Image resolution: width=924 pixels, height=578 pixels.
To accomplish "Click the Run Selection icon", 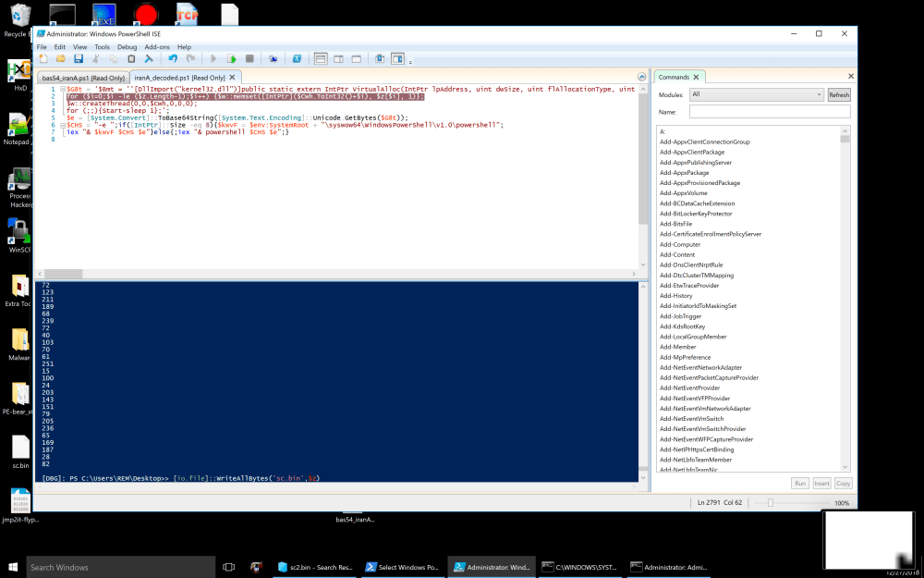I will point(233,58).
